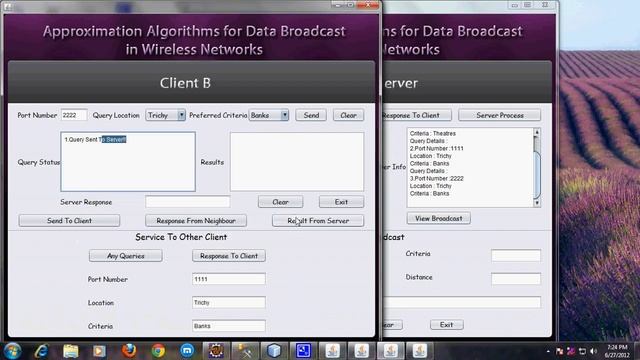This screenshot has width=640, height=360.
Task: Select '3.Port Number :2222' line in server info
Action: tap(437, 178)
